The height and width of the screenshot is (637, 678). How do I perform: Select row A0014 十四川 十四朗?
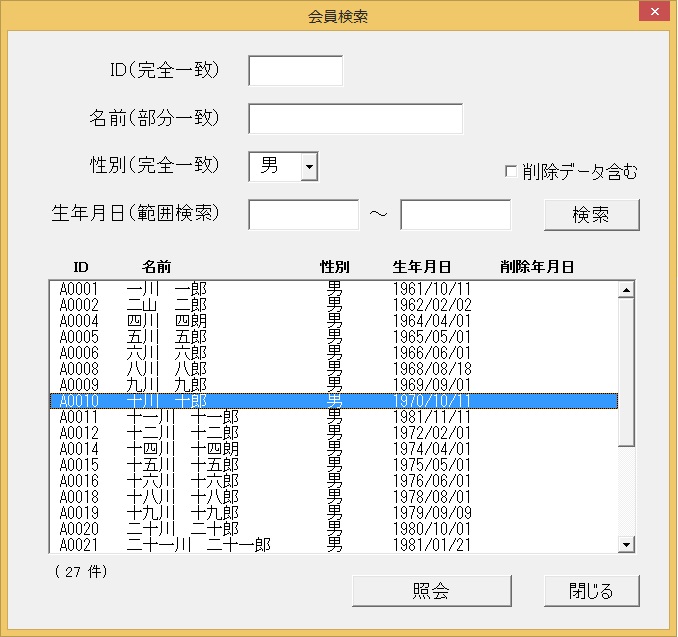pos(334,449)
